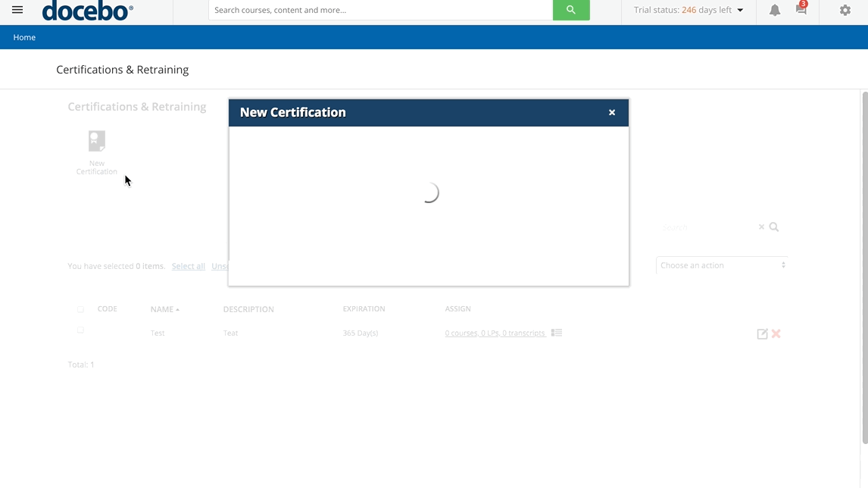Open messages using the chat icon

(801, 11)
